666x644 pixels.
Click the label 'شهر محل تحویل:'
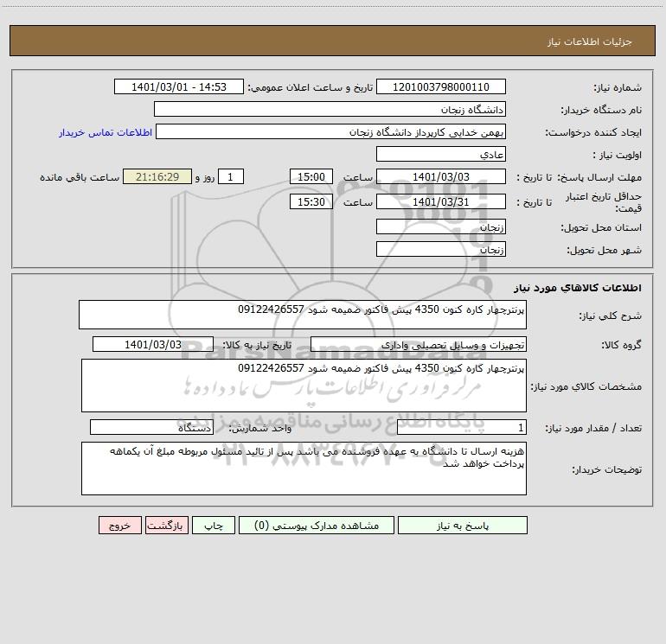click(604, 250)
